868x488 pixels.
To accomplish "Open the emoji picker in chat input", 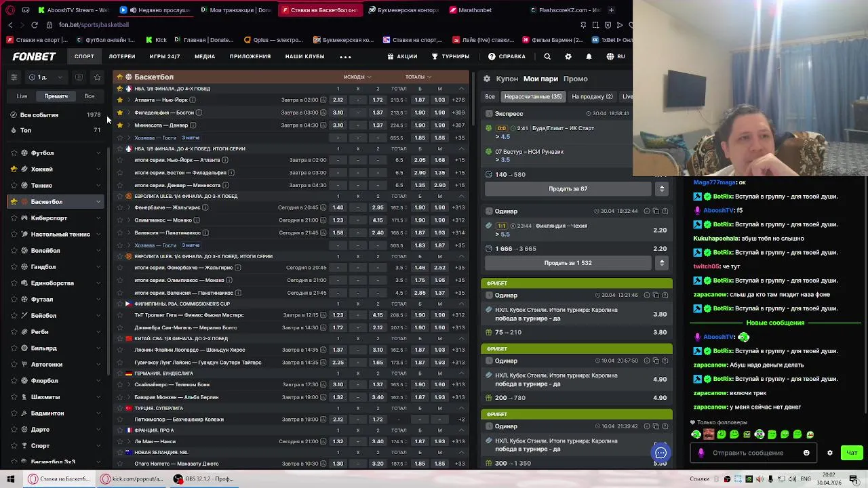I will click(806, 453).
